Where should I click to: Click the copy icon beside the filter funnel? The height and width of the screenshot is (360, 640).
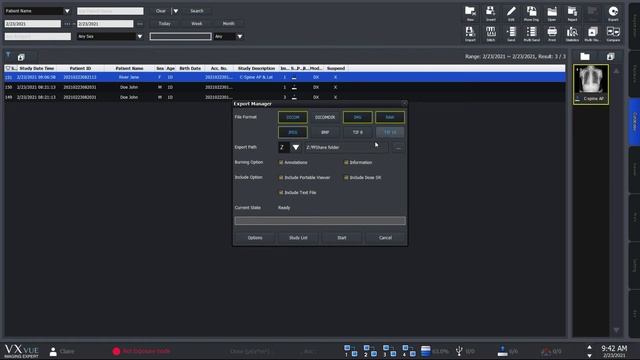pos(21,57)
